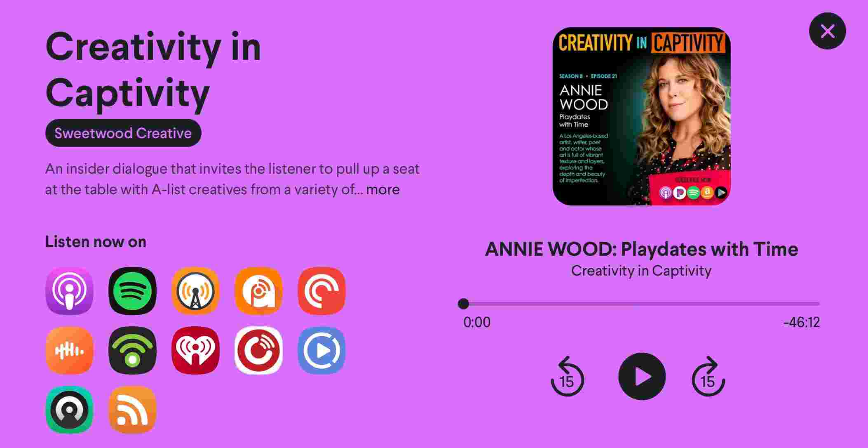Open the Podcast Addict icon
868x448 pixels.
(x=258, y=291)
